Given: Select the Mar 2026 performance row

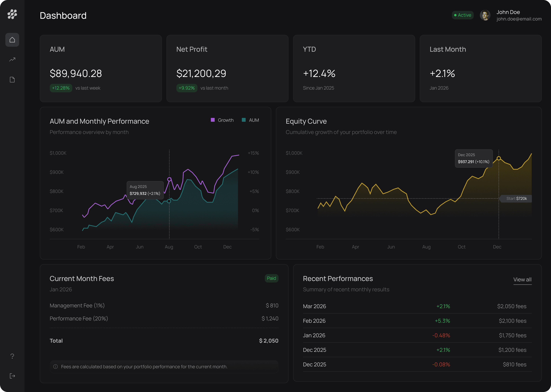Looking at the screenshot, I should coord(417,306).
